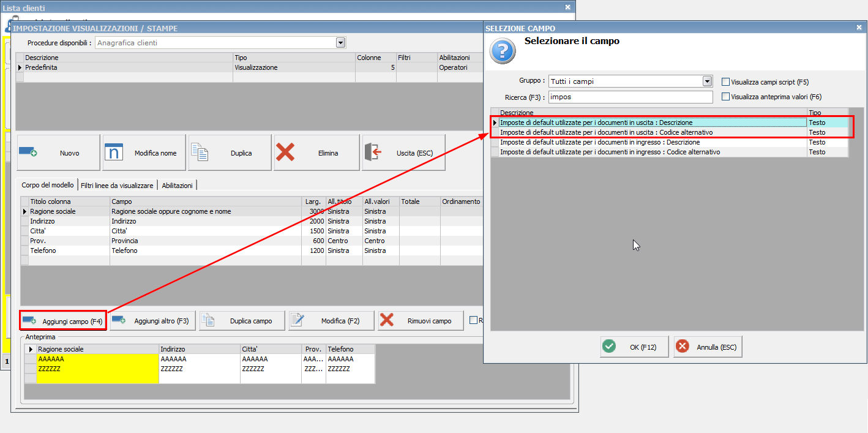Screen dimensions: 868x433
Task: Click Aggiungi campo (F4) button
Action: click(64, 321)
